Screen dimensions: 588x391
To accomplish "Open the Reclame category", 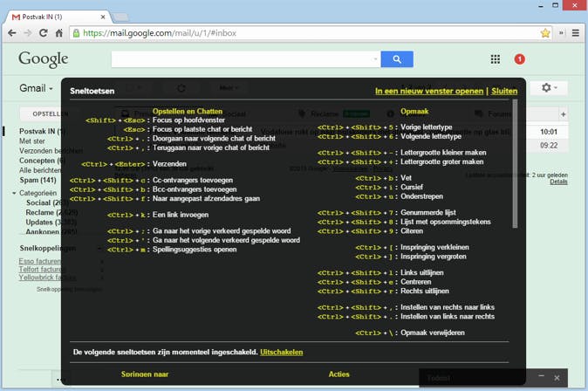I will 51,212.
